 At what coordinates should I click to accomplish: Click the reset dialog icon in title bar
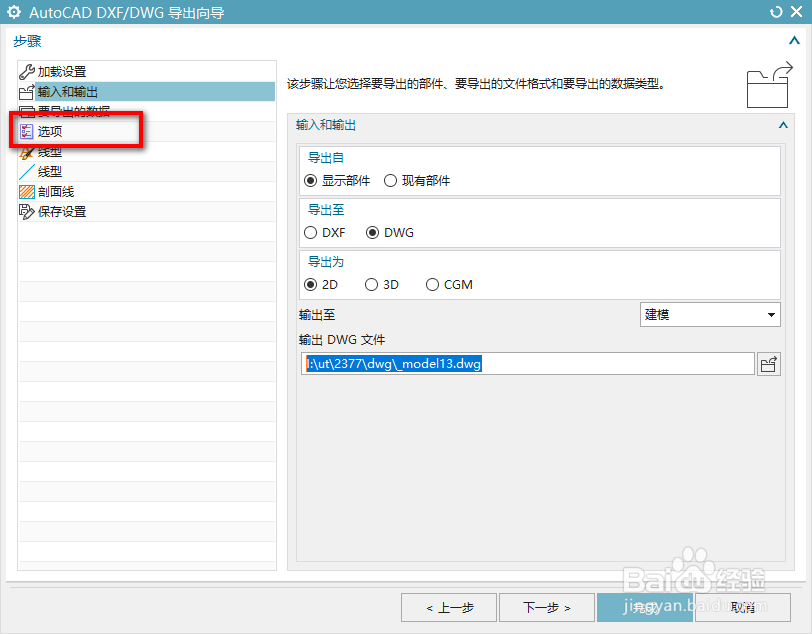click(x=776, y=12)
